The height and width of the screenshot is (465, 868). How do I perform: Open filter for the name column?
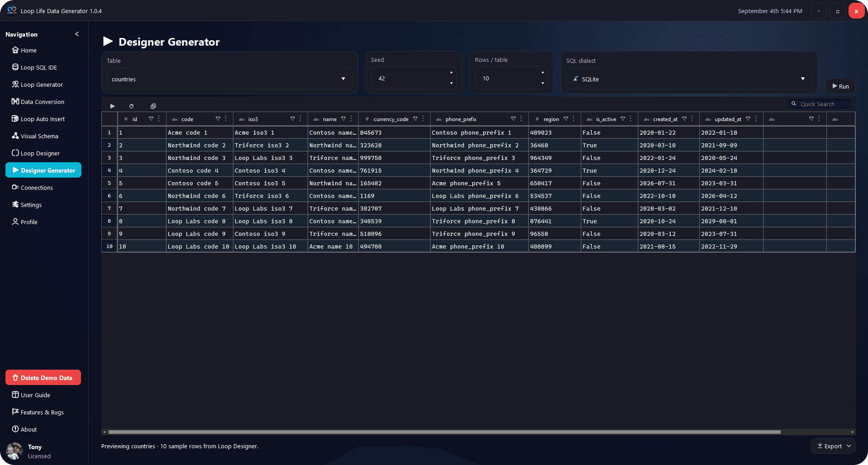[343, 119]
